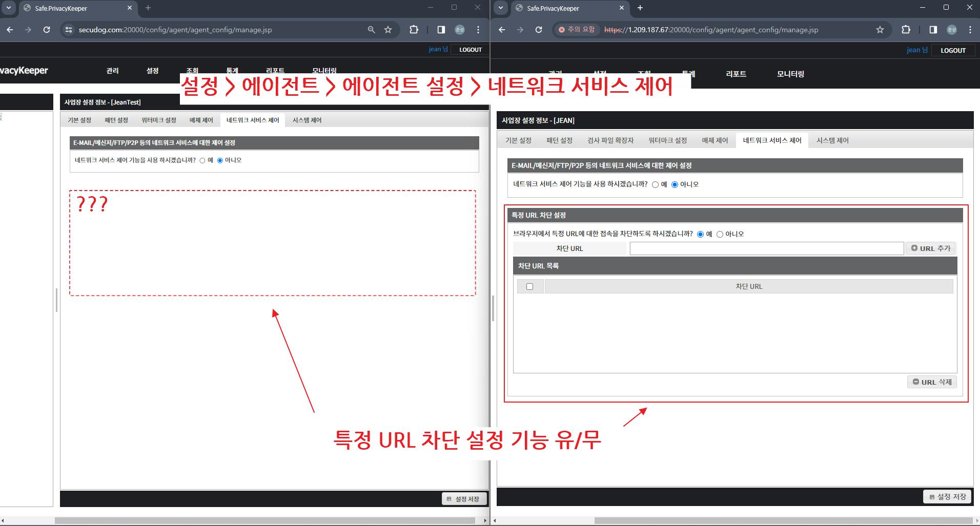The width and height of the screenshot is (980, 526).
Task: Open '관리' menu in left window
Action: coord(112,71)
